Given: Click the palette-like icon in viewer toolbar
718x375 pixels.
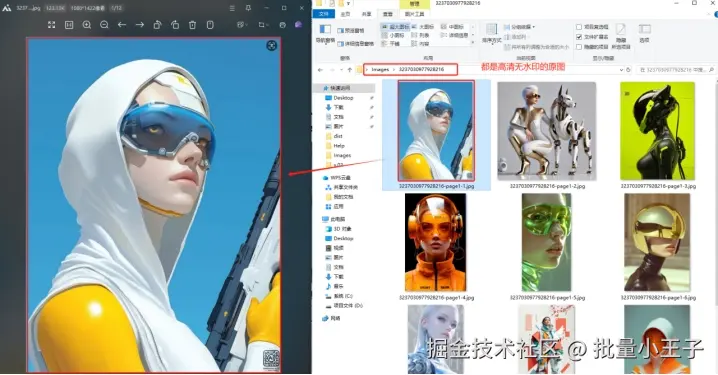Looking at the screenshot, I should (283, 25).
